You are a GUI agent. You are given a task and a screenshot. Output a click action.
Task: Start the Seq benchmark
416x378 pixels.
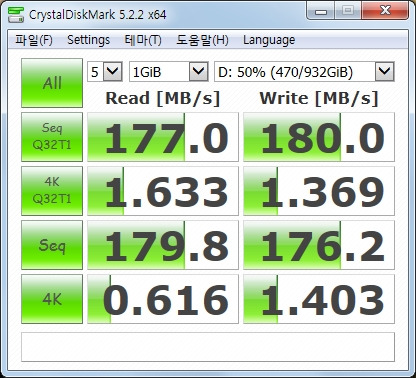pos(52,245)
